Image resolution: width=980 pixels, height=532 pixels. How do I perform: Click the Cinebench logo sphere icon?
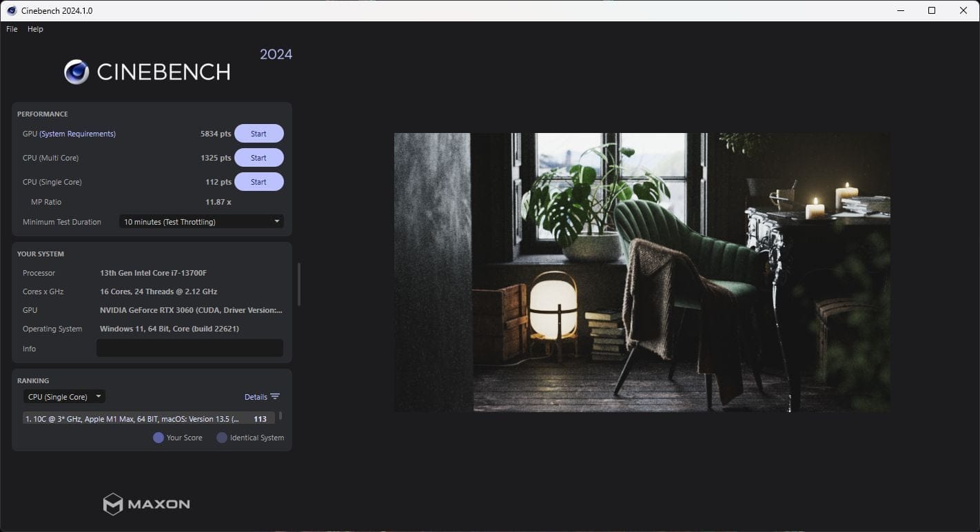[76, 72]
